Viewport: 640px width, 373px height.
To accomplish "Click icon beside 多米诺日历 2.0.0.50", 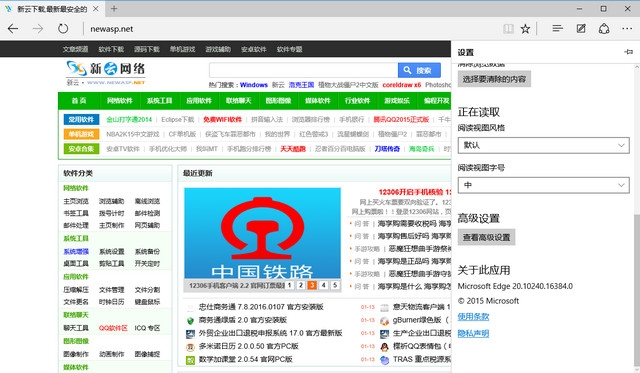I will 190,347.
